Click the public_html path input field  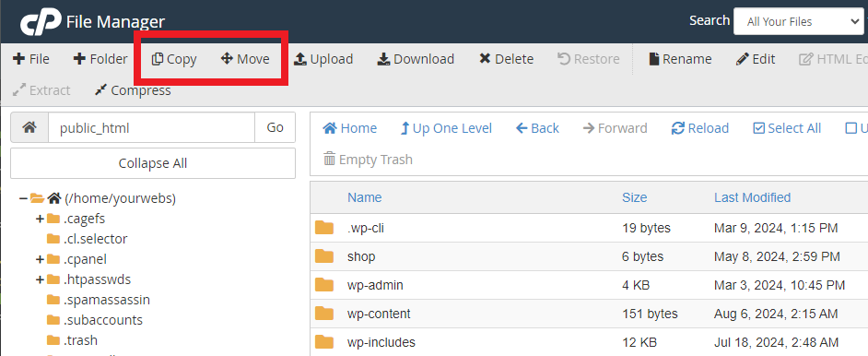pos(152,128)
